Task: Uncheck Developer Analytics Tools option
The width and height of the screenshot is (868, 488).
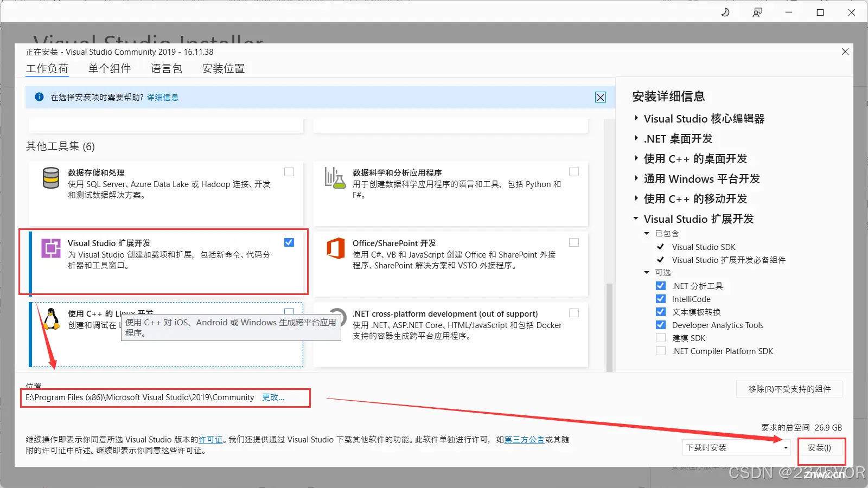Action: pos(661,325)
